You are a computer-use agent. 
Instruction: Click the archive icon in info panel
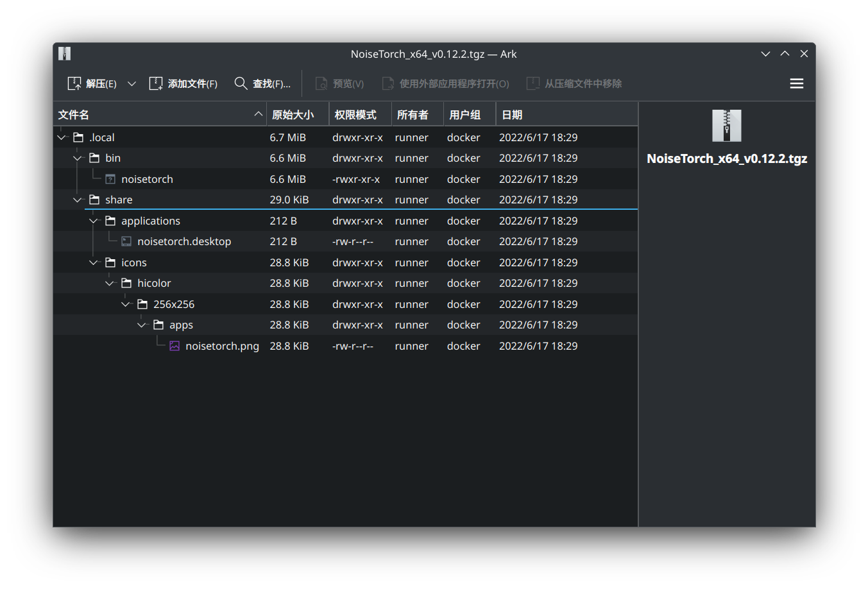pyautogui.click(x=727, y=126)
